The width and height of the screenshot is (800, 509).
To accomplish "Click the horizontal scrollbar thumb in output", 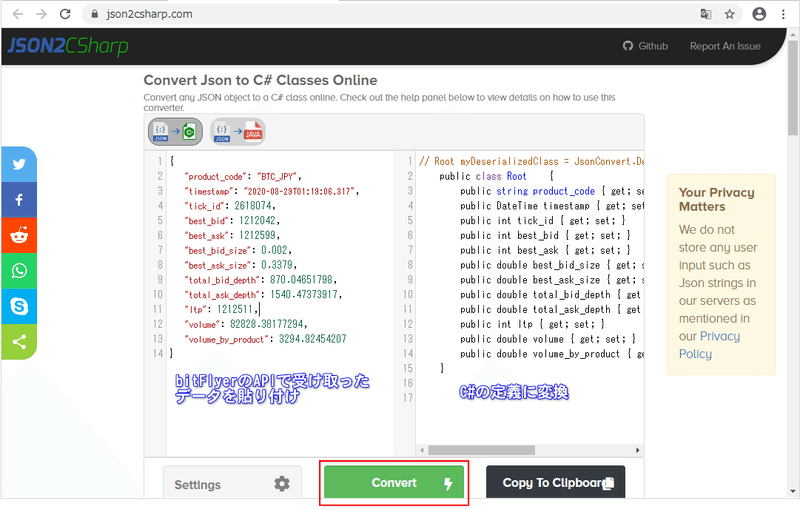I will point(482,450).
